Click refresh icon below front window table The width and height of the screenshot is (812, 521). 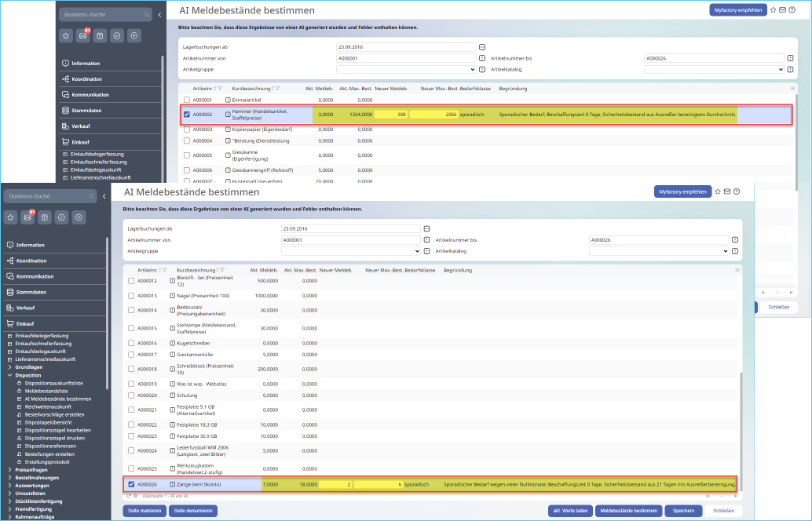click(x=129, y=496)
